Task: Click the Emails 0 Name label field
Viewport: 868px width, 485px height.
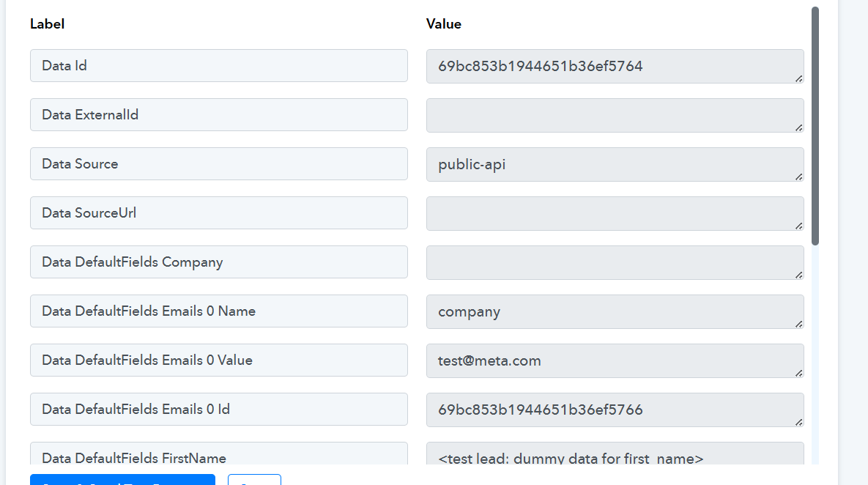Action: tap(218, 311)
